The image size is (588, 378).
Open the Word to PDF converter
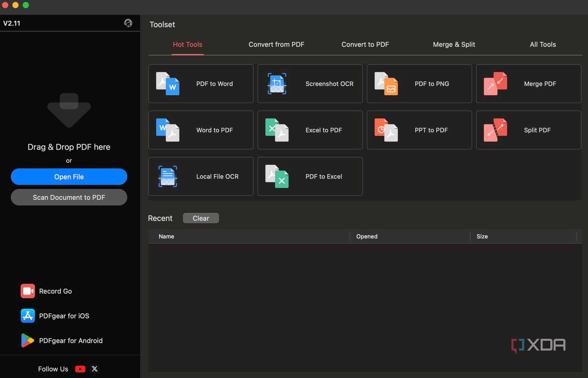(x=201, y=130)
